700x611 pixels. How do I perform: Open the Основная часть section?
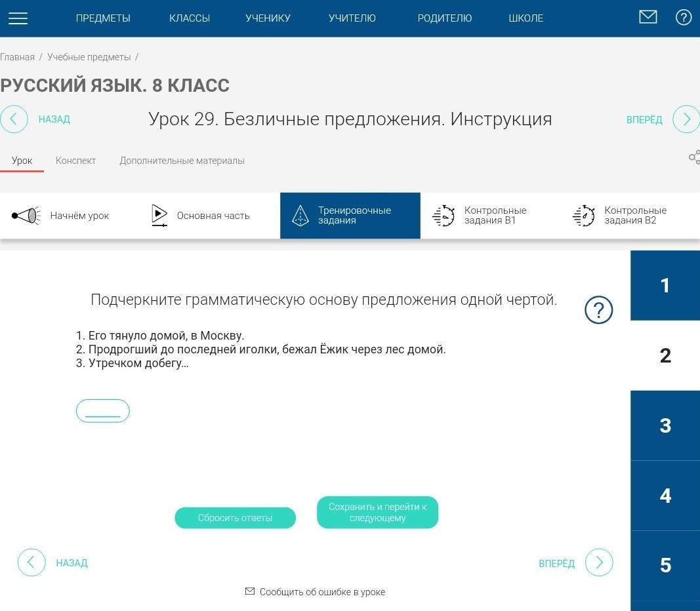[201, 216]
